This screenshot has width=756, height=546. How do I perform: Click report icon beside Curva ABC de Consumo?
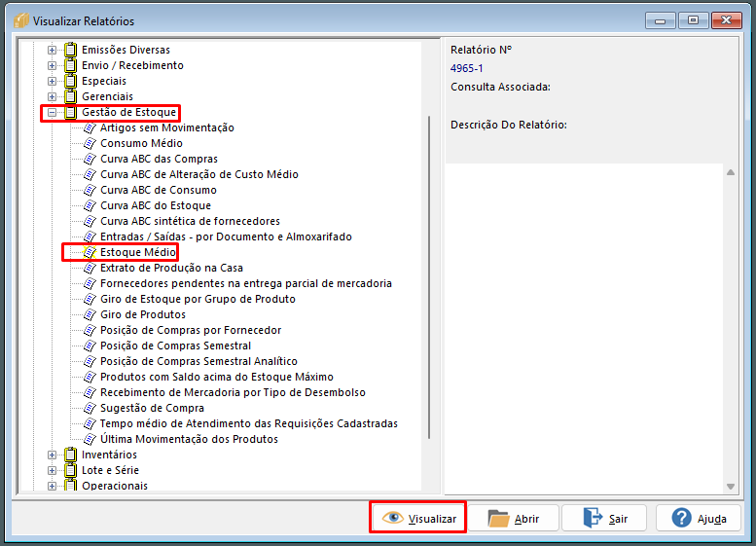90,190
